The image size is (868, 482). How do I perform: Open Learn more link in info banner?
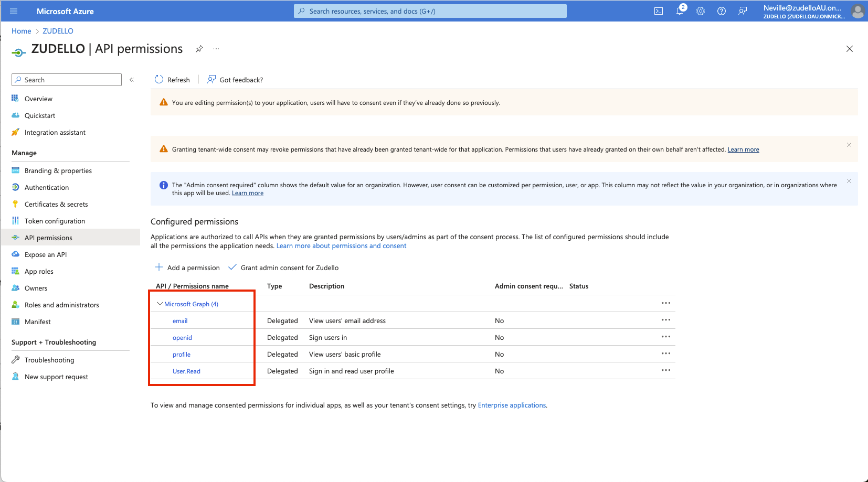248,193
